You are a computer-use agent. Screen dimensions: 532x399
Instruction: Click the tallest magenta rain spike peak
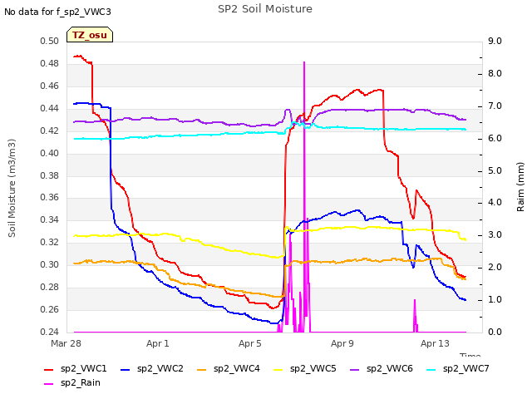pos(304,63)
